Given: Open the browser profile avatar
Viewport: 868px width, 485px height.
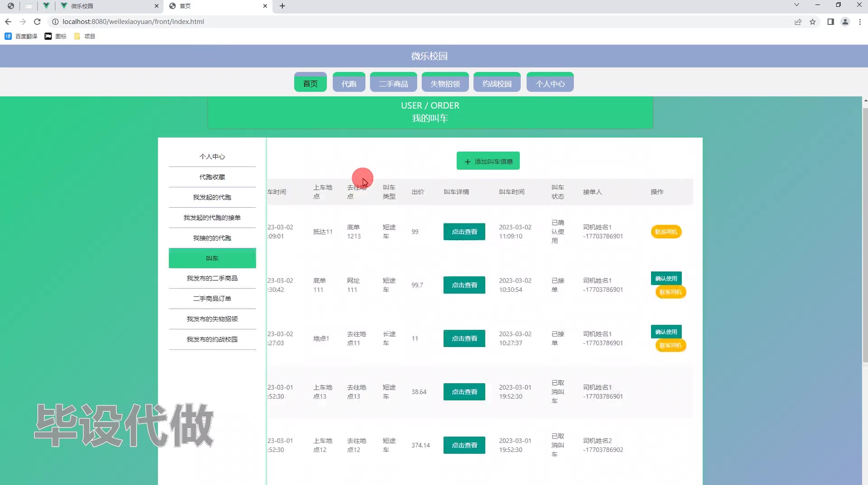Looking at the screenshot, I should (845, 22).
